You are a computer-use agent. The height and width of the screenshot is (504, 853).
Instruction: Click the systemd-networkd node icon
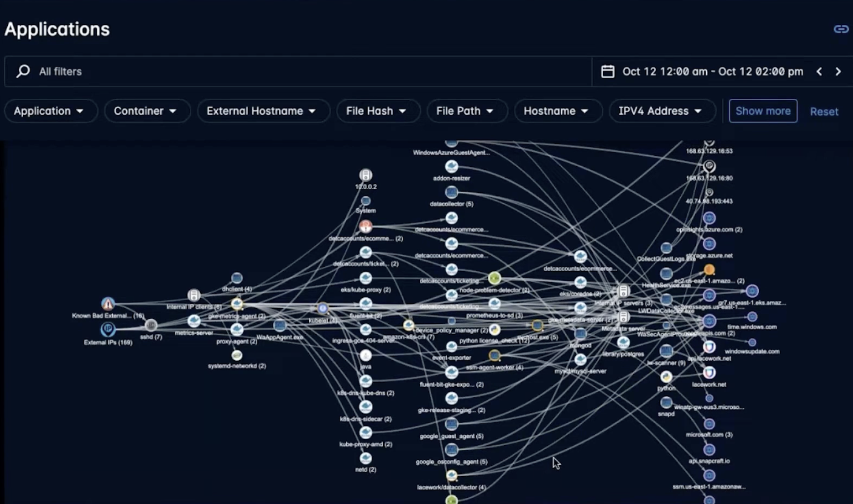pos(237,355)
